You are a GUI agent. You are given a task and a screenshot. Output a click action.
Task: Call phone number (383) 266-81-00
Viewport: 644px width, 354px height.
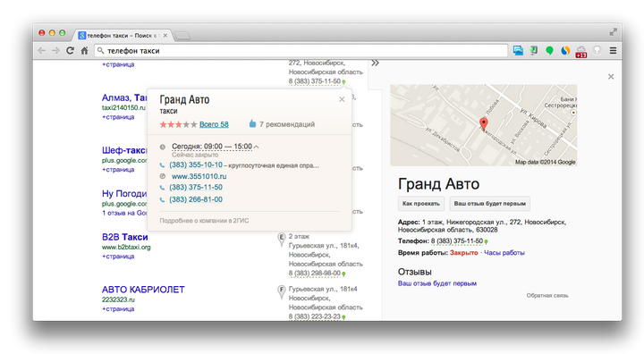[x=196, y=199]
